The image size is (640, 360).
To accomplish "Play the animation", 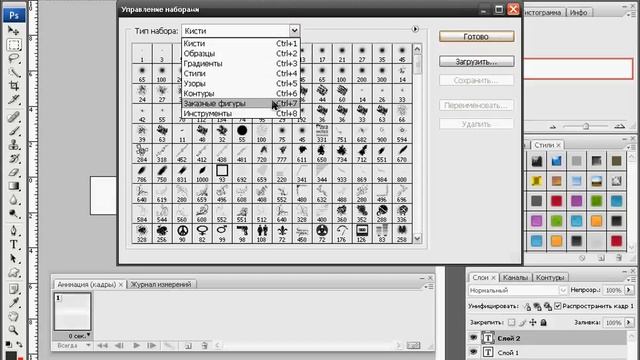I will tap(136, 345).
